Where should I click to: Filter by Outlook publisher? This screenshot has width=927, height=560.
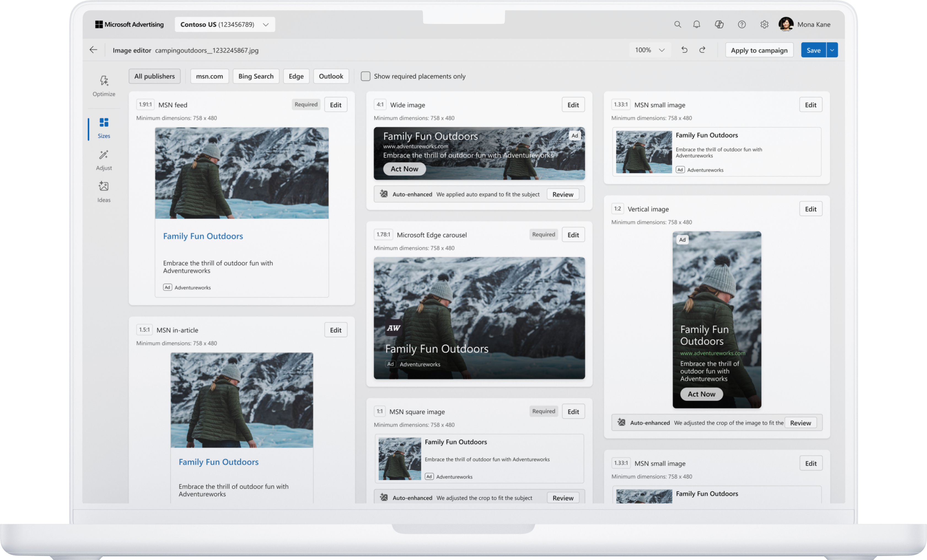[x=331, y=76]
